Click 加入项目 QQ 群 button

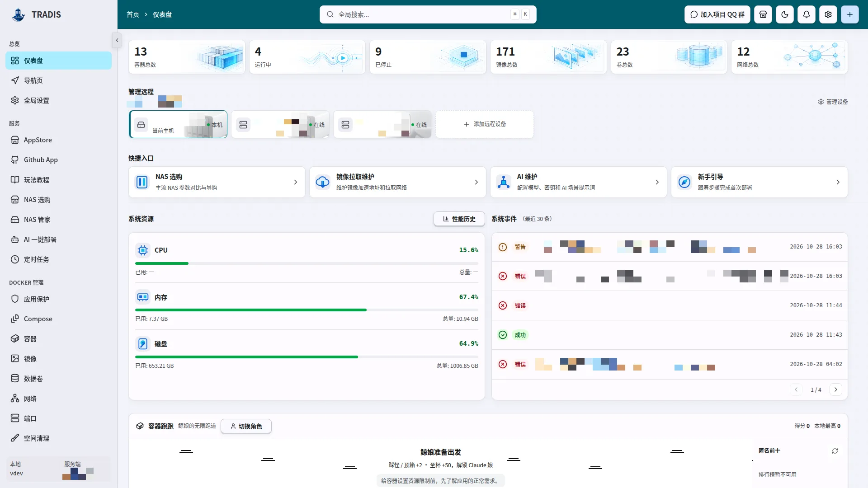tap(717, 14)
